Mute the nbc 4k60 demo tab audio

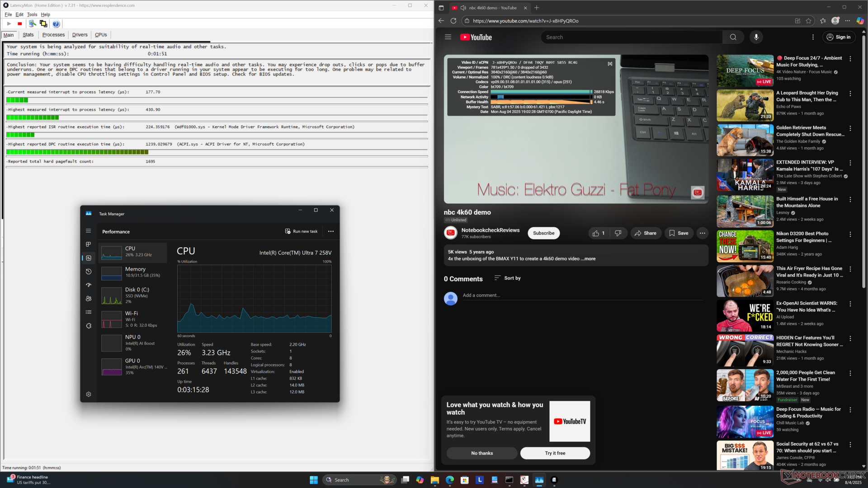click(463, 8)
